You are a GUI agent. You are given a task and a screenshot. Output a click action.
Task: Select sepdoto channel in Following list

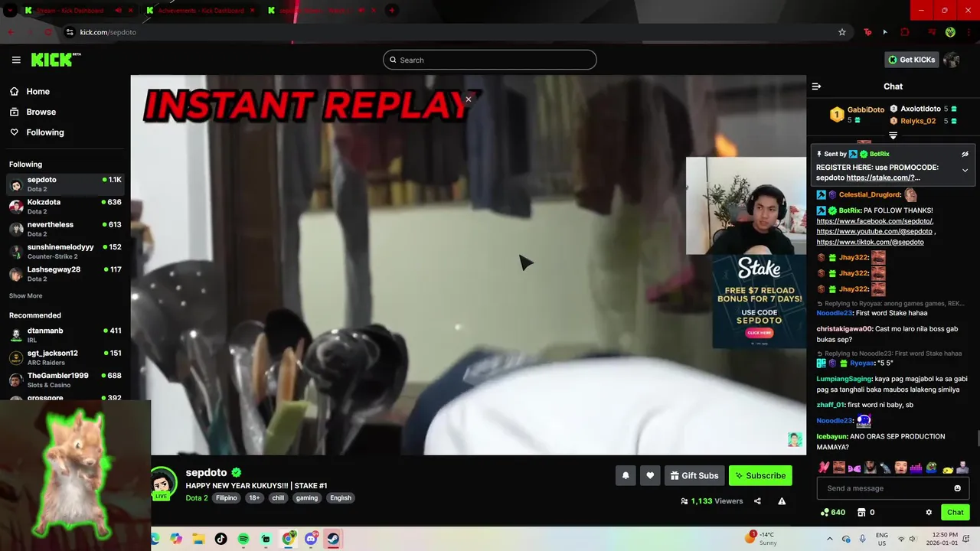click(65, 184)
